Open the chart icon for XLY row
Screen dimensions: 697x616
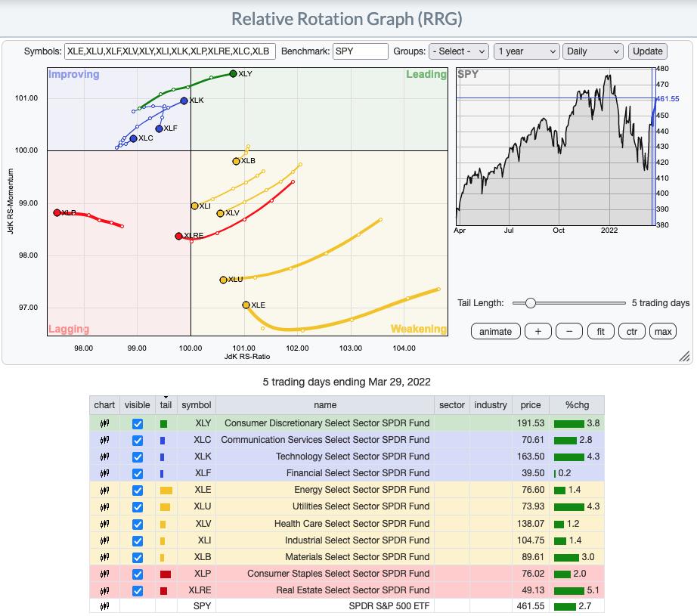coord(104,423)
